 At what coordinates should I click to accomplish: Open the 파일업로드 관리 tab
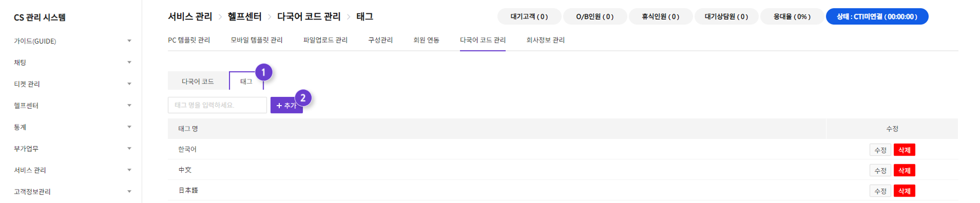325,40
